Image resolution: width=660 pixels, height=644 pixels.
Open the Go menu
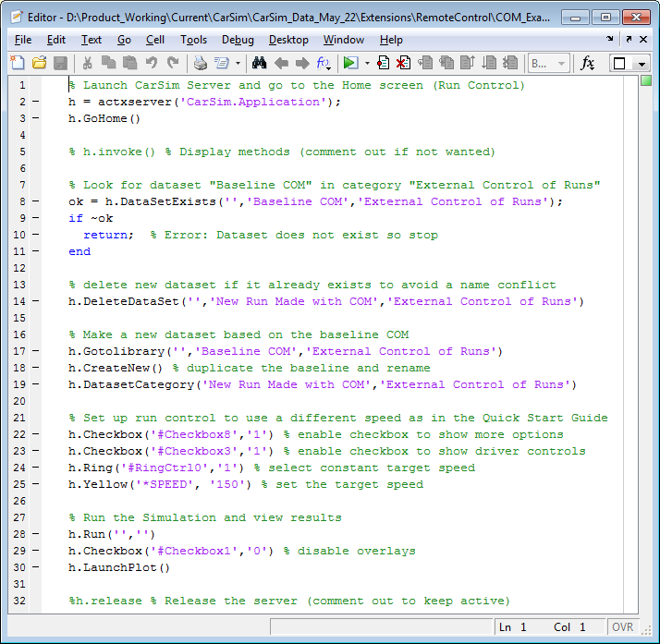[x=124, y=40]
